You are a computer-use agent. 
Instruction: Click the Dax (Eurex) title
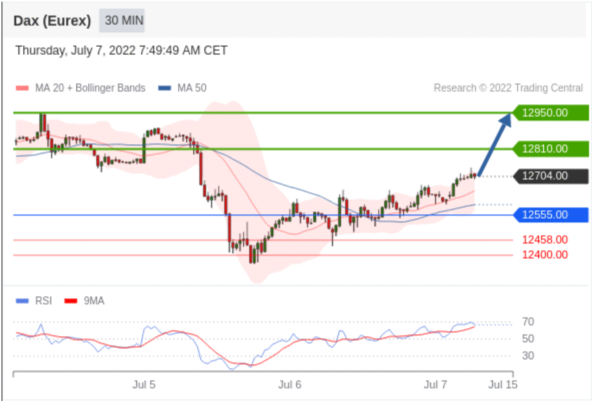(52, 21)
